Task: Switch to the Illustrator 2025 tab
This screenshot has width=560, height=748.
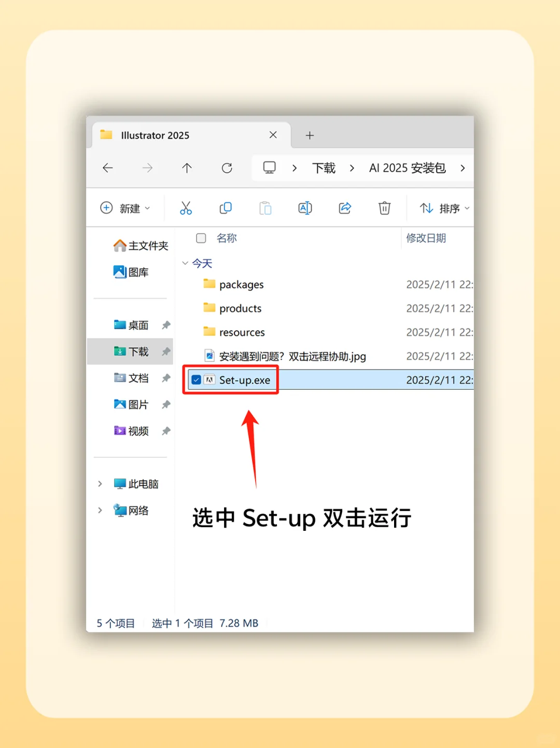Action: pyautogui.click(x=156, y=135)
